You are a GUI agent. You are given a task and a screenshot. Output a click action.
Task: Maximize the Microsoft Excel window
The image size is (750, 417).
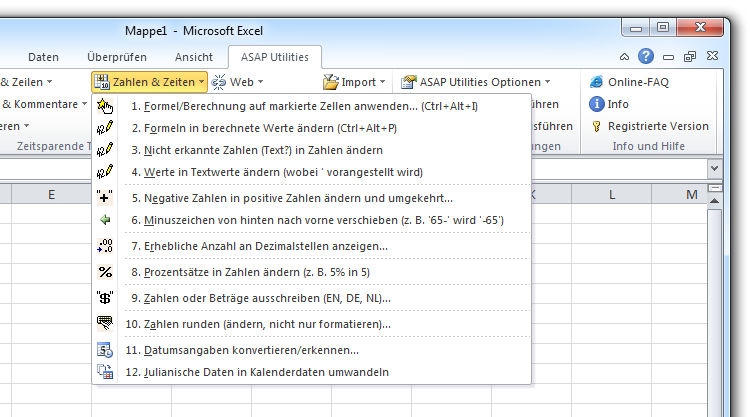[662, 28]
